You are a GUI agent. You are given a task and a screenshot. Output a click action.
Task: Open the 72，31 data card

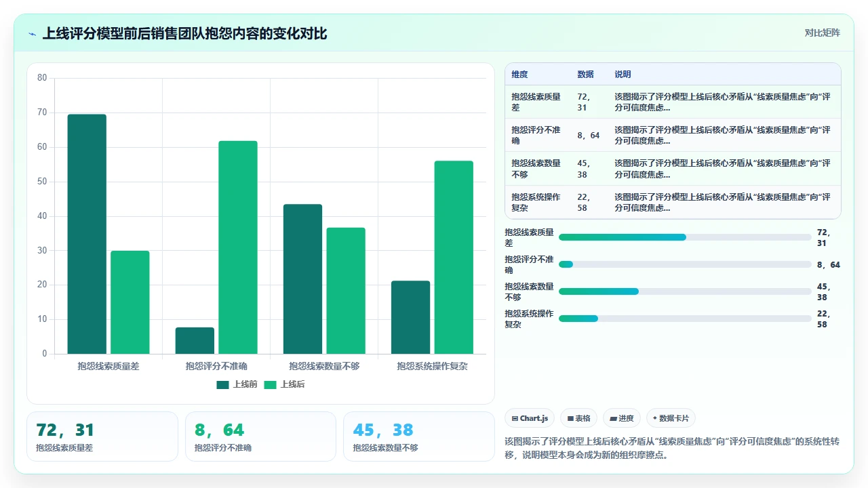pyautogui.click(x=102, y=436)
